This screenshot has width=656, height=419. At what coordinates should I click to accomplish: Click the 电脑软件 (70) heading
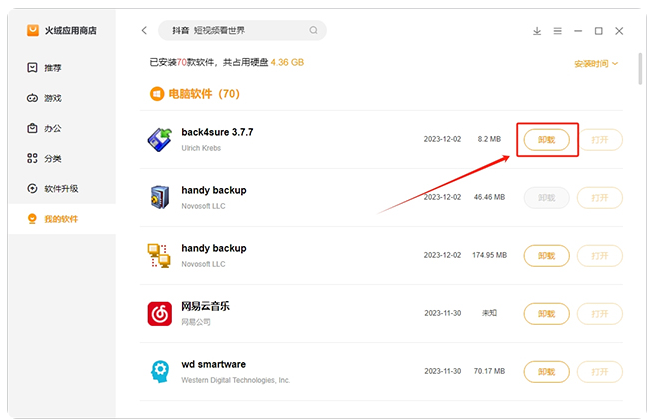click(x=204, y=94)
